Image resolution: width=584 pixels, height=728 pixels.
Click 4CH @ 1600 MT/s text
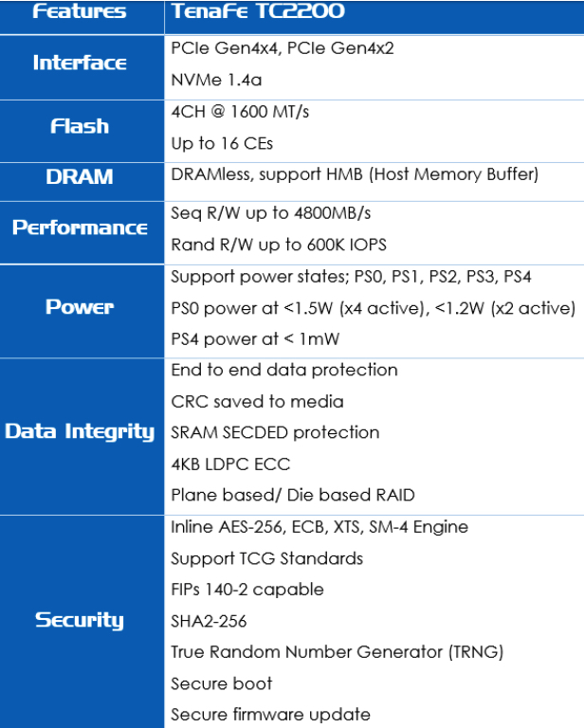240,112
